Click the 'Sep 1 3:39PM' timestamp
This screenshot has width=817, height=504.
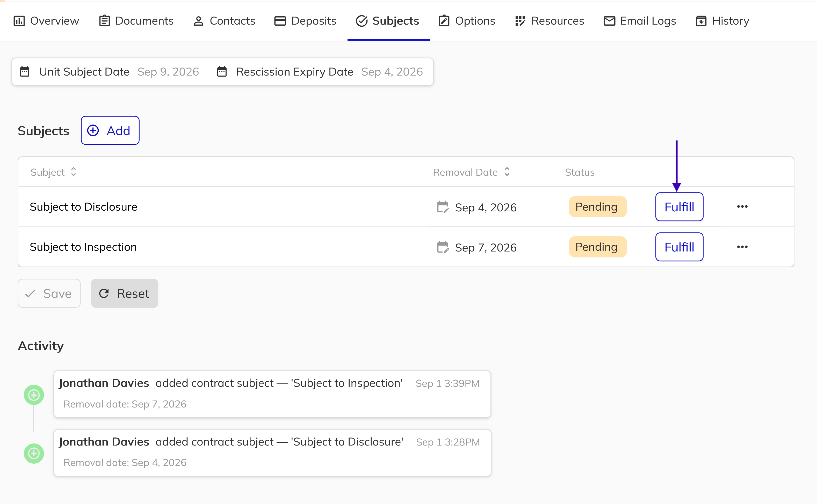pyautogui.click(x=447, y=383)
